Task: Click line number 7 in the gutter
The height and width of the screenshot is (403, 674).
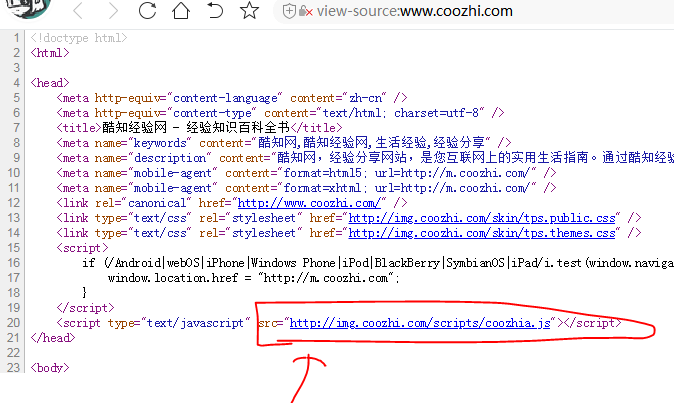Action: [16, 128]
